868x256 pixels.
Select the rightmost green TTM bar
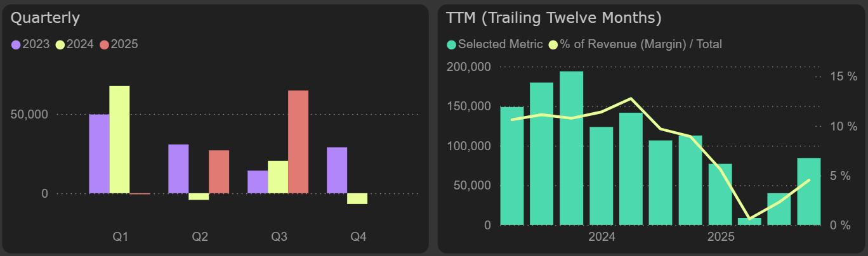point(809,191)
